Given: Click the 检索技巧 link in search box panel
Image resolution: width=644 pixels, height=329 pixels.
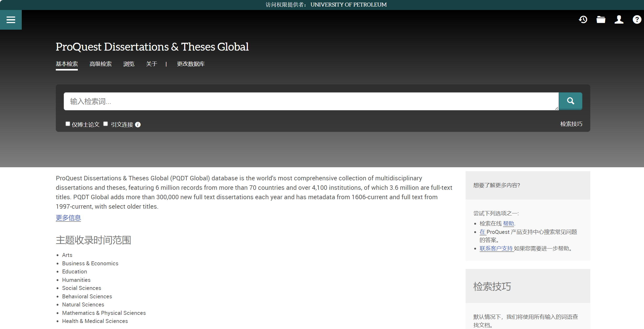Looking at the screenshot, I should [x=571, y=124].
